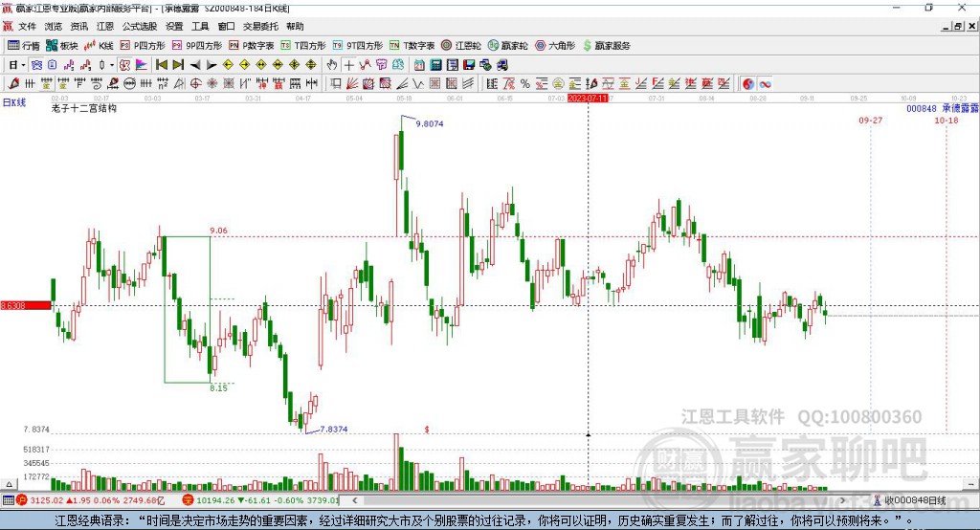Select the crosshair cursor tool

coord(348,65)
